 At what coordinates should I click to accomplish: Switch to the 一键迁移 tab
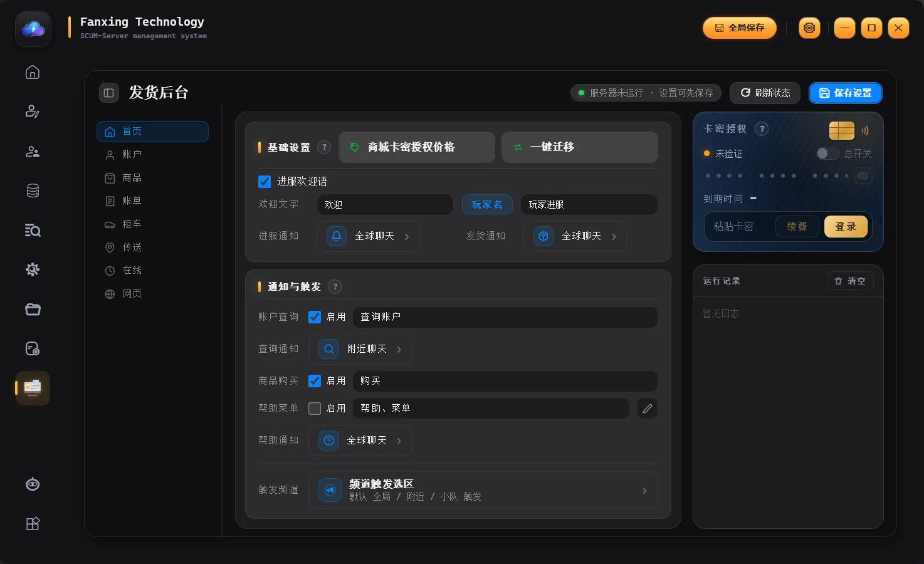580,147
